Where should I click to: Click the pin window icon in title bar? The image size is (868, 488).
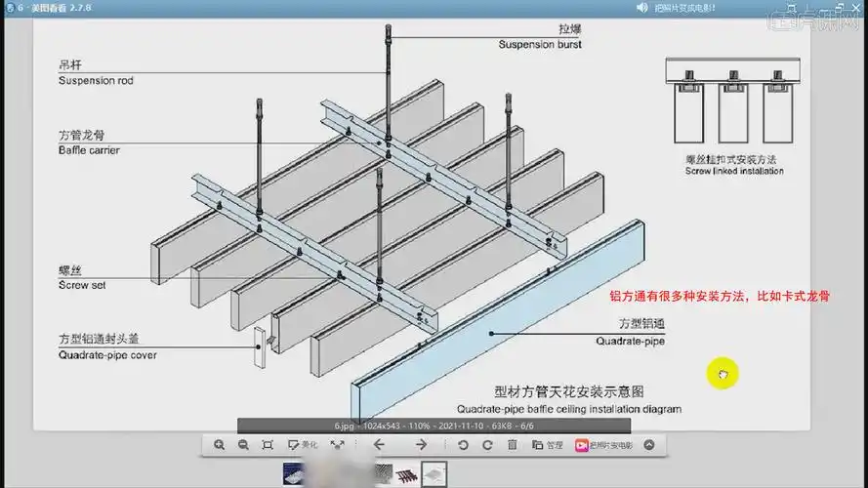[x=792, y=8]
